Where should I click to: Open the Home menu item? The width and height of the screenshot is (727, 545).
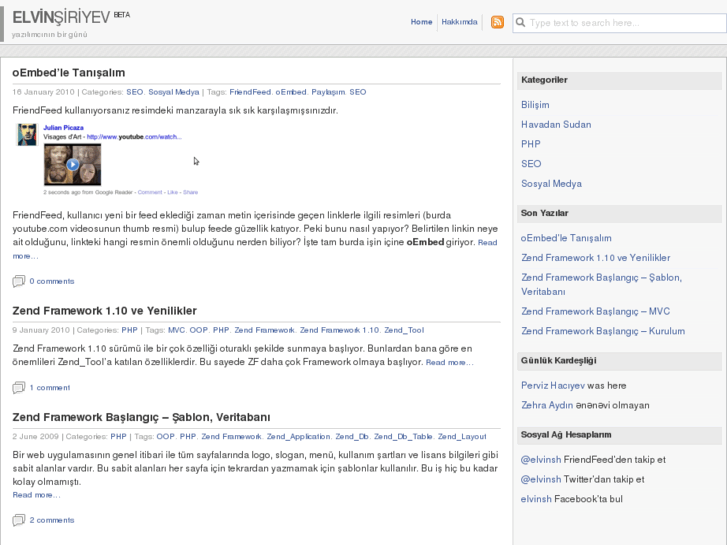(x=421, y=22)
